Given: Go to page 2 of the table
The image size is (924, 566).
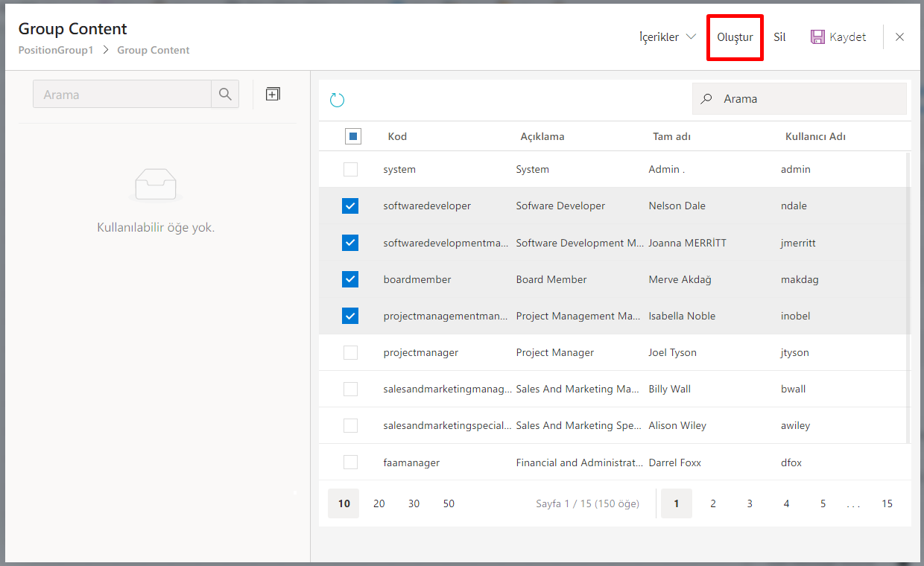Looking at the screenshot, I should [712, 503].
